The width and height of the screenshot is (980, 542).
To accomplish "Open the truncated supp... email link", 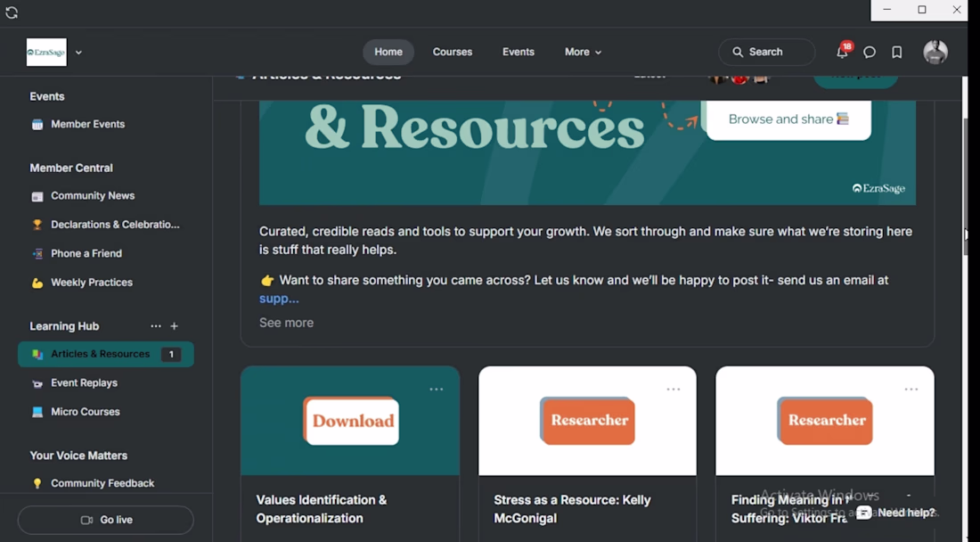I will tap(279, 299).
